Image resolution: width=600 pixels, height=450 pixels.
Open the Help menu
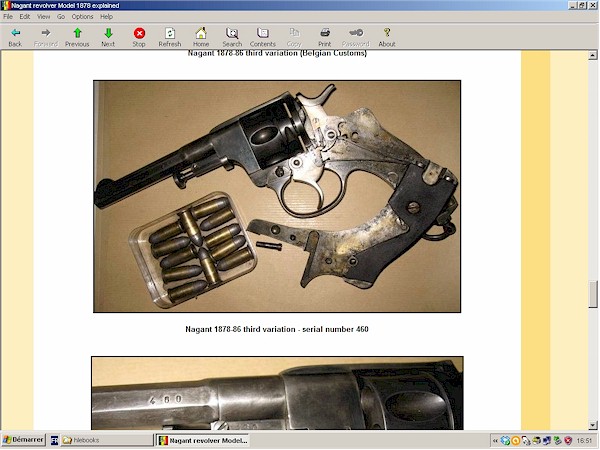pos(106,16)
